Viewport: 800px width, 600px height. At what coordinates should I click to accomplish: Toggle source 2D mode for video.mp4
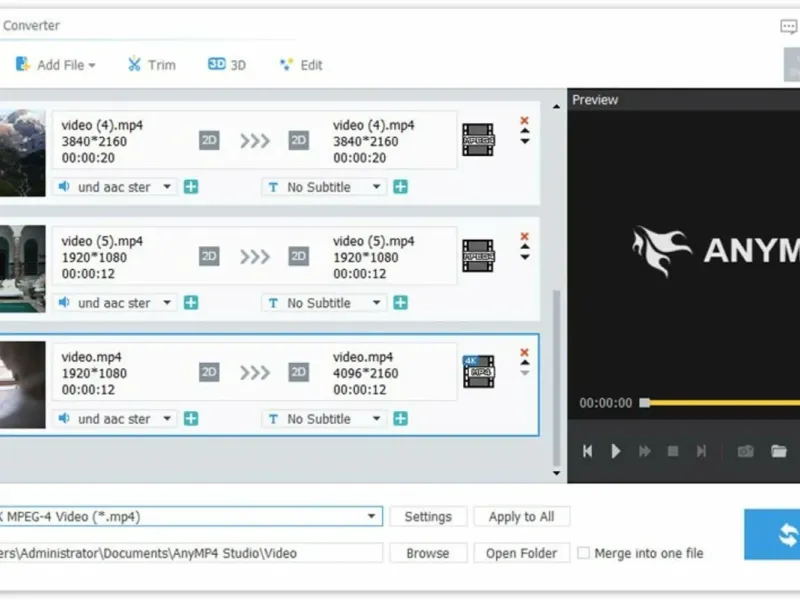(209, 372)
